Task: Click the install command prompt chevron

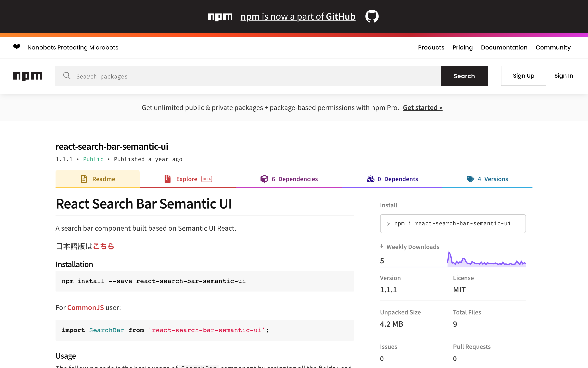Action: pyautogui.click(x=389, y=224)
